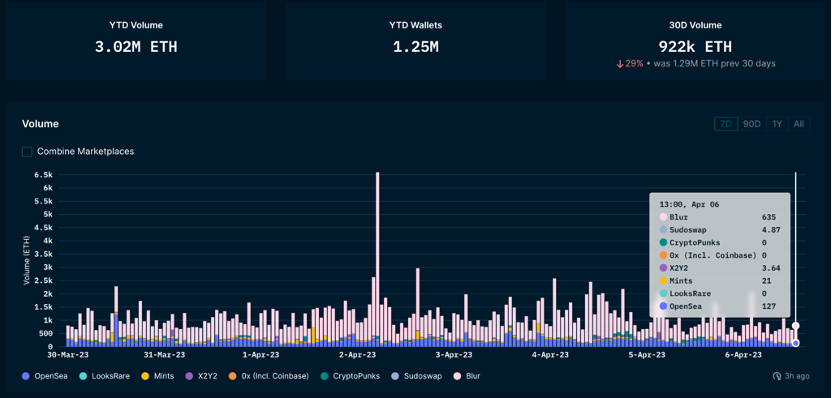Hide the Mints series in legend
This screenshot has width=832, height=398.
click(x=157, y=376)
